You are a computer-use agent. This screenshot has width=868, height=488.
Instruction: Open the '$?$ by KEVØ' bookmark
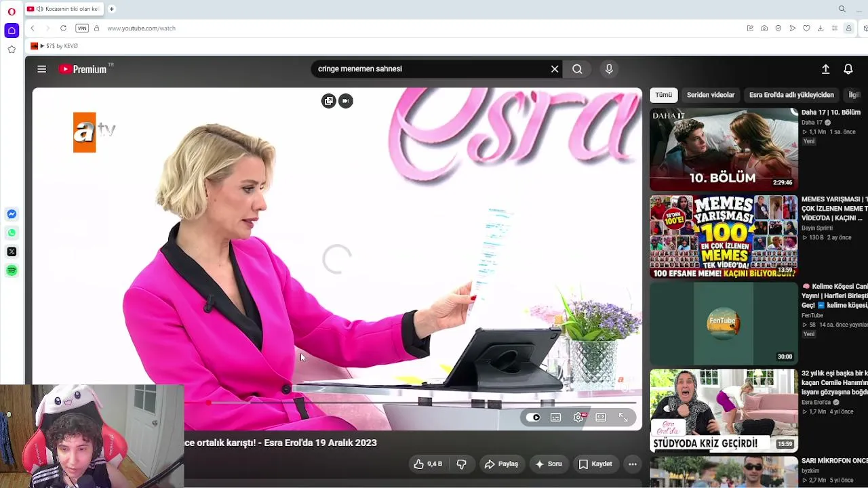[x=55, y=46]
